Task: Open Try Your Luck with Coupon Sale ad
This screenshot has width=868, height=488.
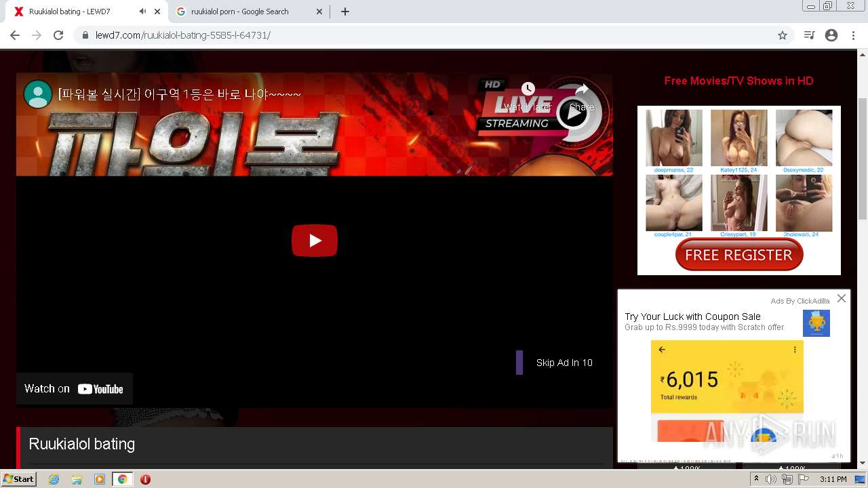Action: [x=692, y=317]
